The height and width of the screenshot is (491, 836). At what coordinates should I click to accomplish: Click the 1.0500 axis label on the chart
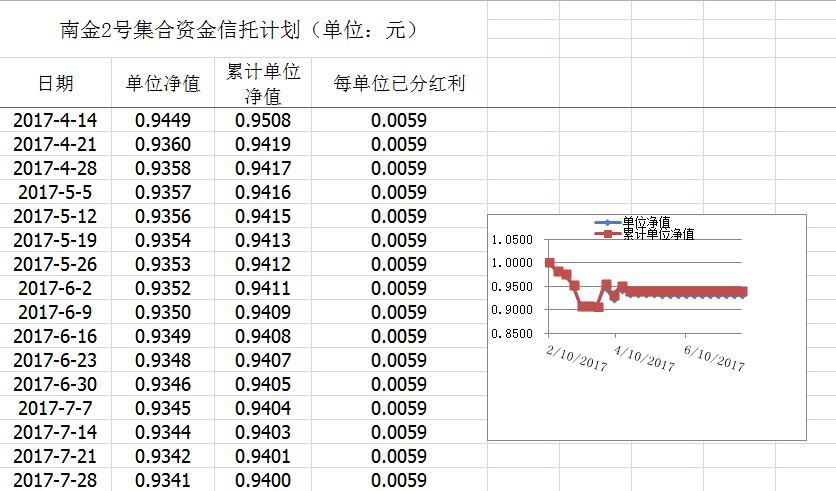(x=512, y=240)
